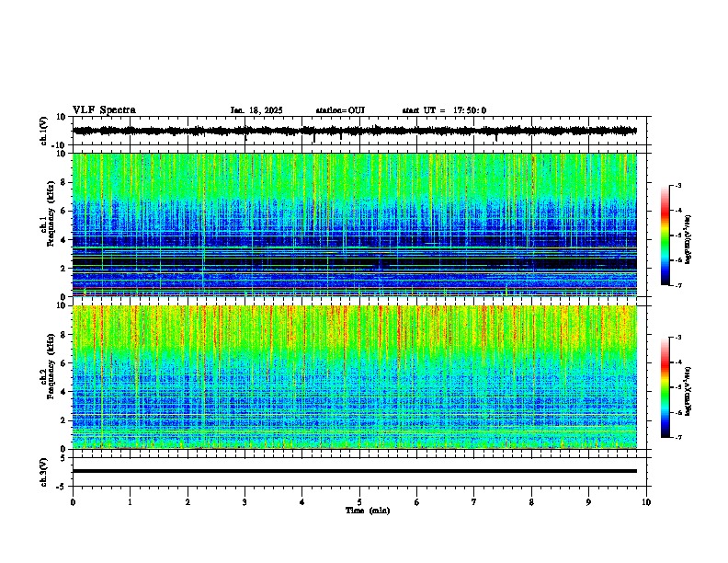Click the time axis tick label "7"

474,502
